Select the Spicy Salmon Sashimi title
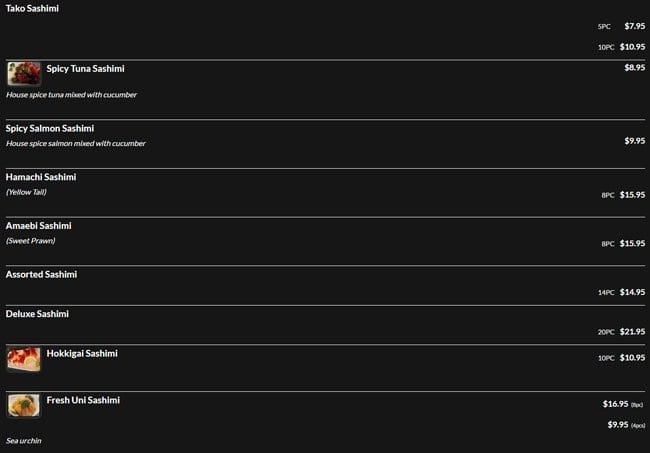 50,128
